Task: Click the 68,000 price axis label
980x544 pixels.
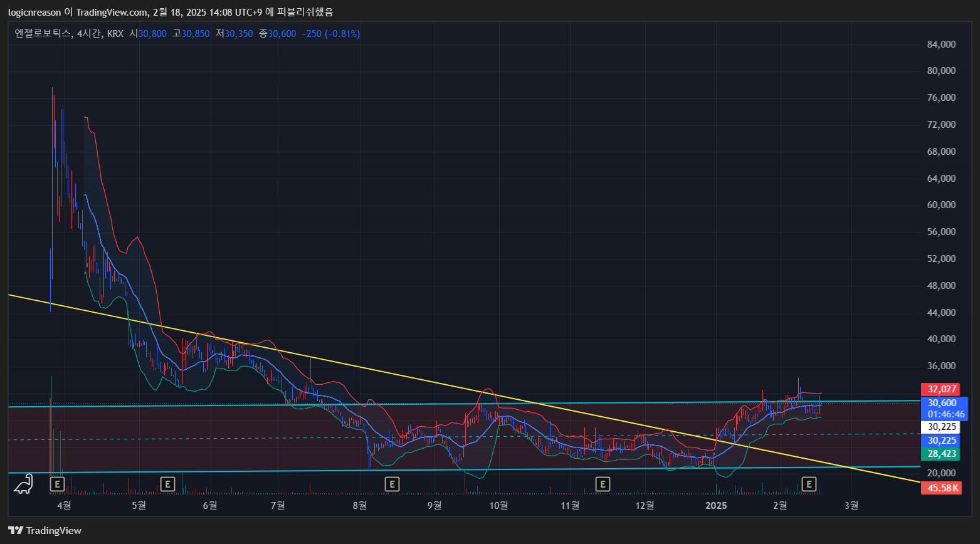Action: tap(941, 152)
